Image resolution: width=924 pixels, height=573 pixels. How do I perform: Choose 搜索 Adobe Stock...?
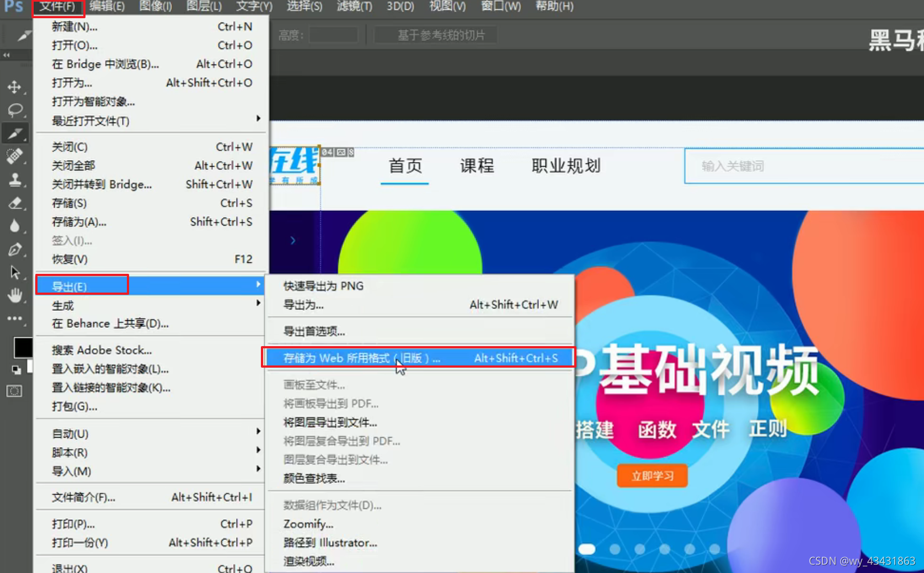tap(150, 350)
